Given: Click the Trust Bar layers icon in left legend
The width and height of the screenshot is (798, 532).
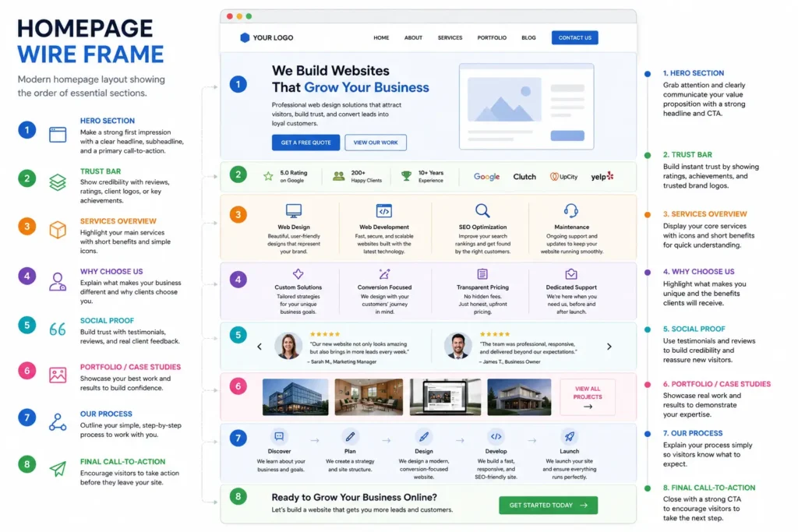Looking at the screenshot, I should tap(58, 182).
